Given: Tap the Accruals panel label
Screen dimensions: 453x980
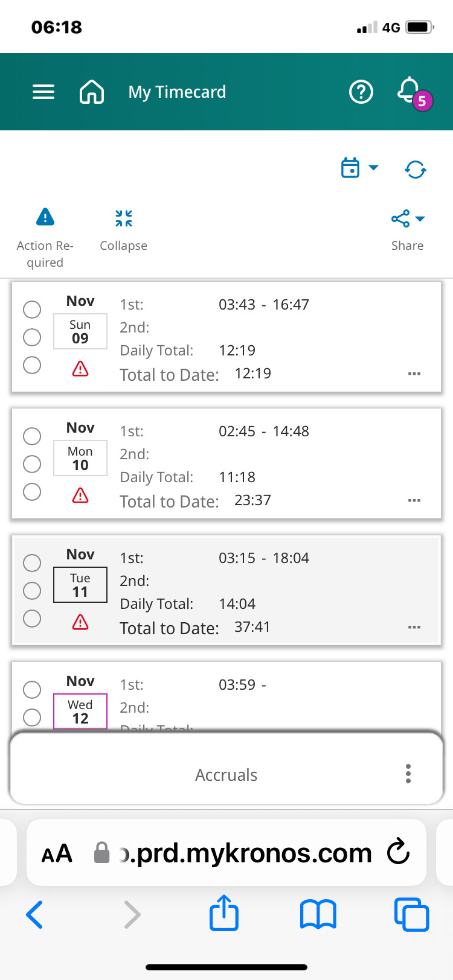Looking at the screenshot, I should point(226,775).
